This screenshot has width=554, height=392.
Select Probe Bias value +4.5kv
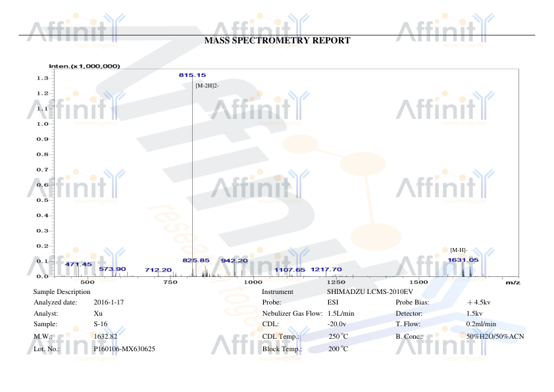click(479, 303)
